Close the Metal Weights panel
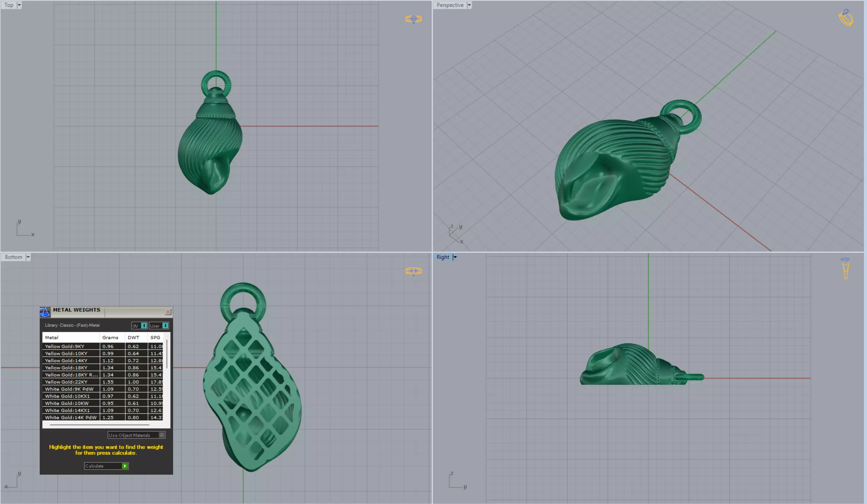 click(168, 312)
